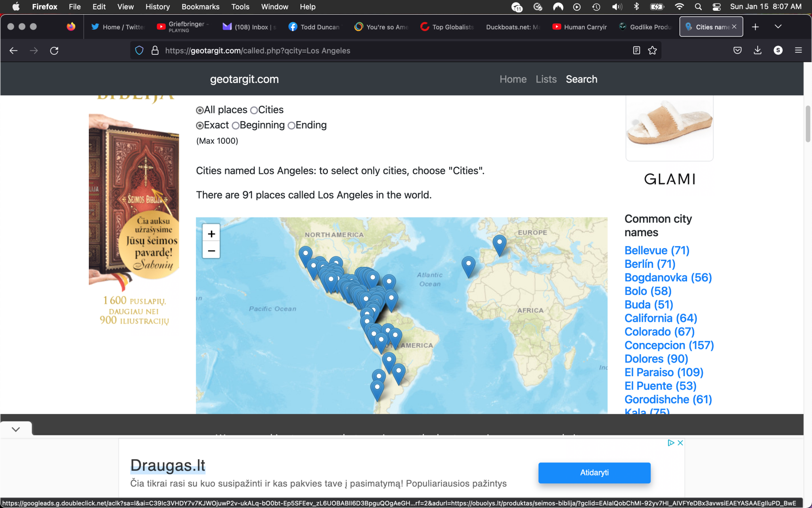The height and width of the screenshot is (508, 812).
Task: Close the bottom Draugas.lt ad
Action: [x=680, y=443]
